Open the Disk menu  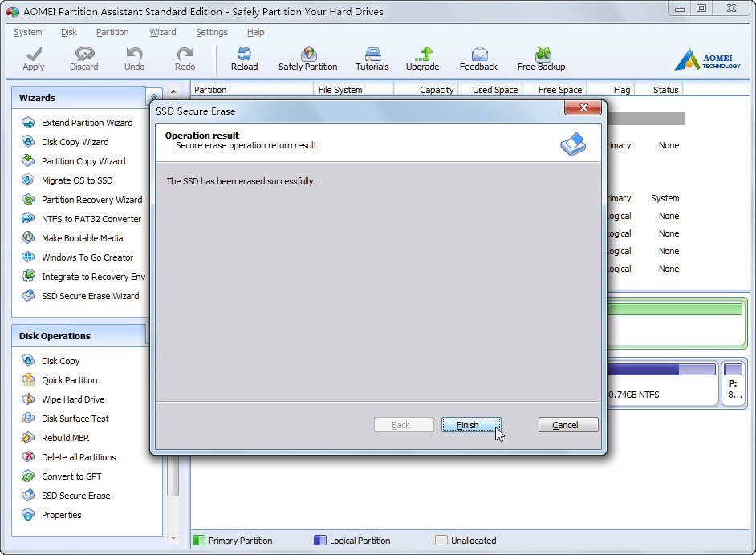point(68,32)
